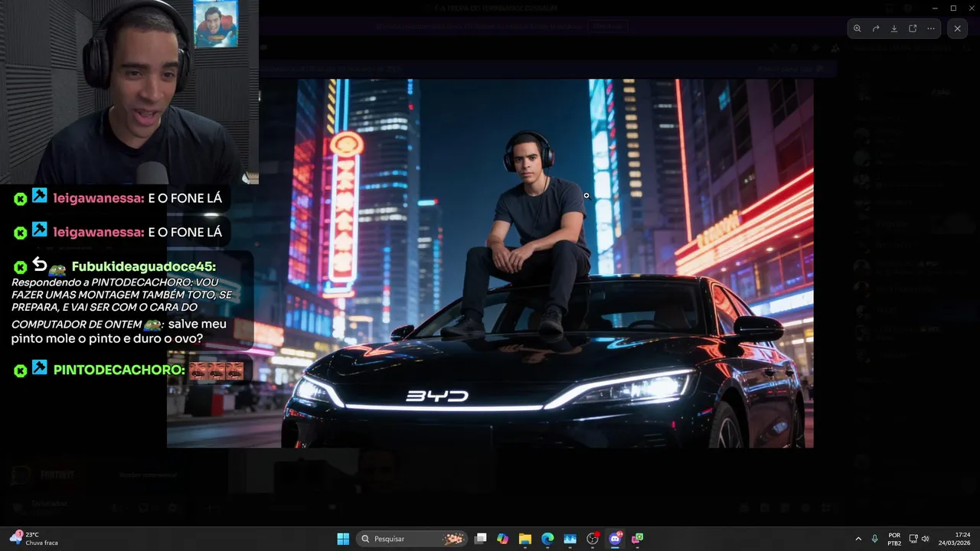
Task: Click PINTODECACHORO username in the last chat message
Action: [119, 370]
